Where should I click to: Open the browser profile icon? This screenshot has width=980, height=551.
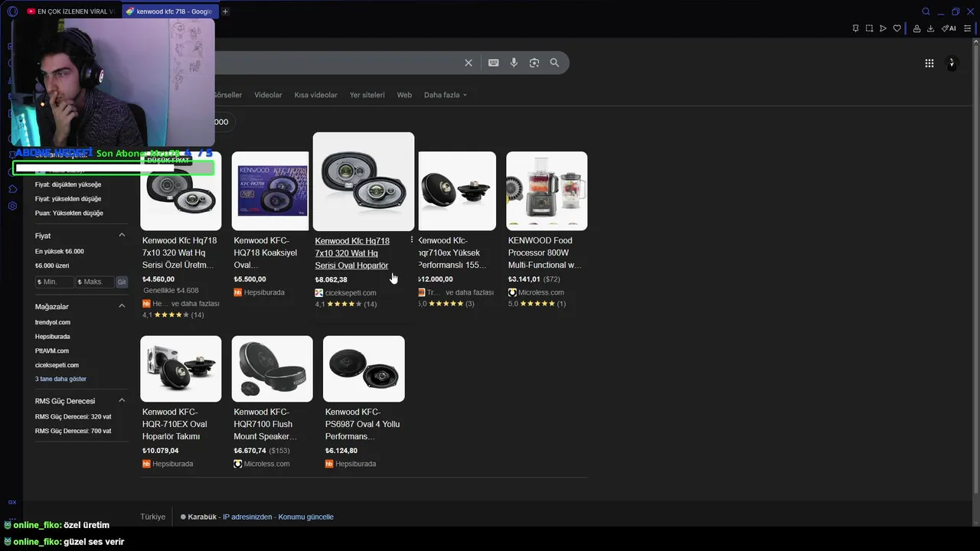click(x=916, y=28)
